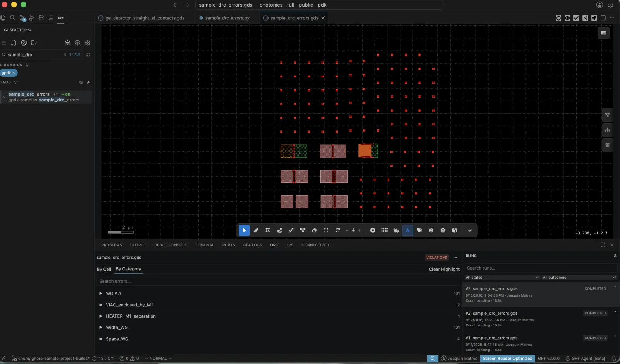Expand the Space_WG category
The image size is (620, 364).
(x=101, y=339)
